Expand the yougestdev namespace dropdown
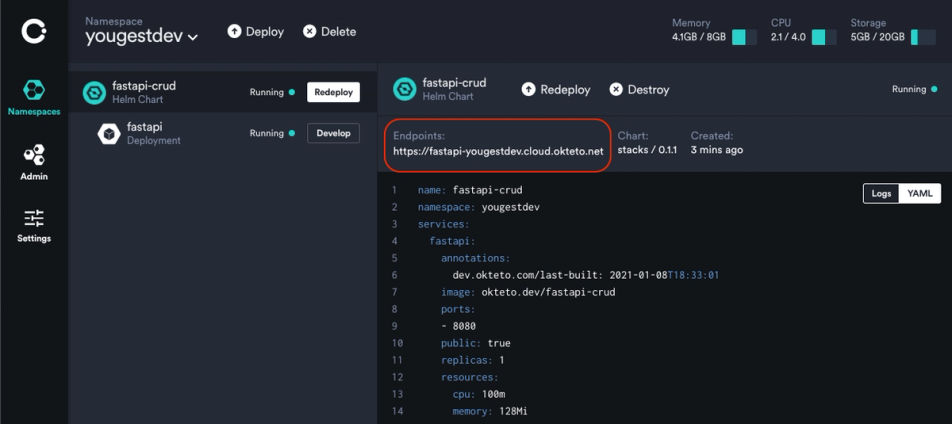Screen dimensions: 952x424 (141, 36)
